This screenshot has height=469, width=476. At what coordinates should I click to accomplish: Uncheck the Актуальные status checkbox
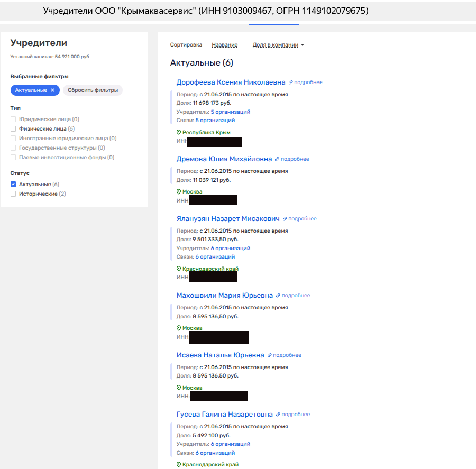point(14,185)
